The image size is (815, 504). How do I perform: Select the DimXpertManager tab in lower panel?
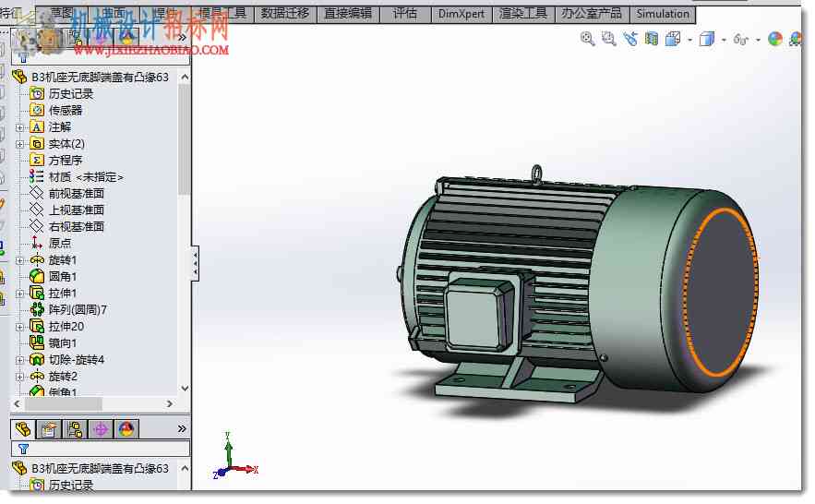point(101,429)
